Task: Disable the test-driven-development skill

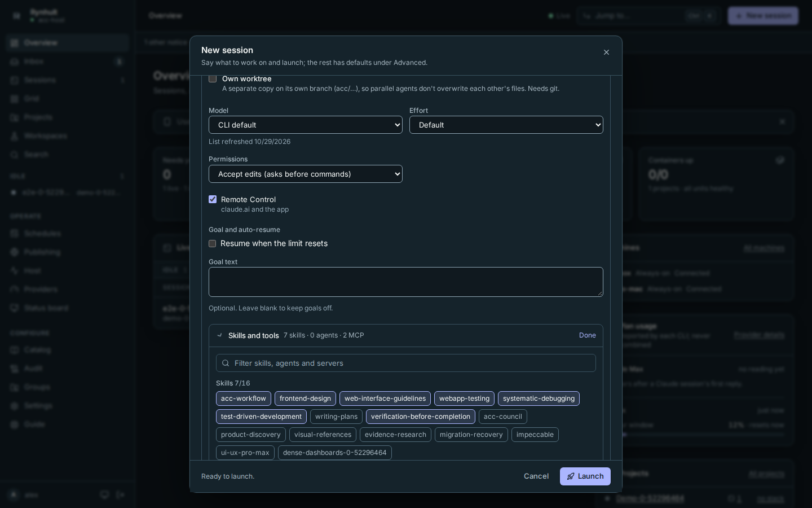Action: [261, 417]
